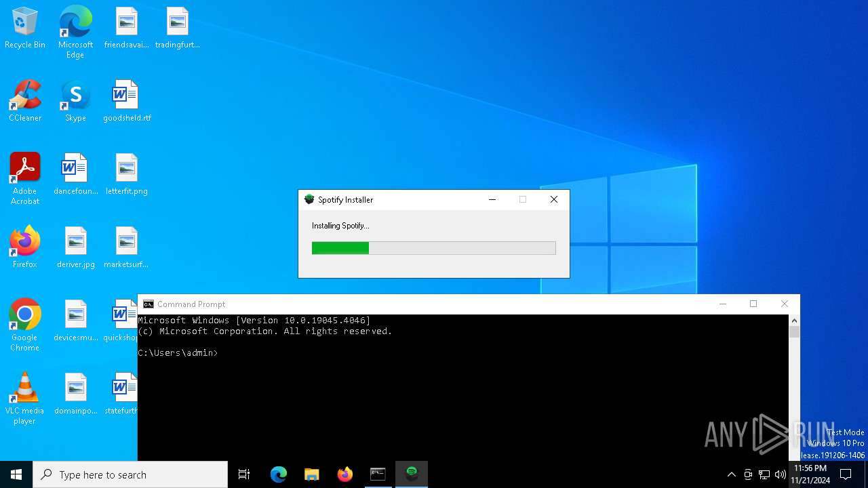Show hidden system tray icons

[731, 474]
